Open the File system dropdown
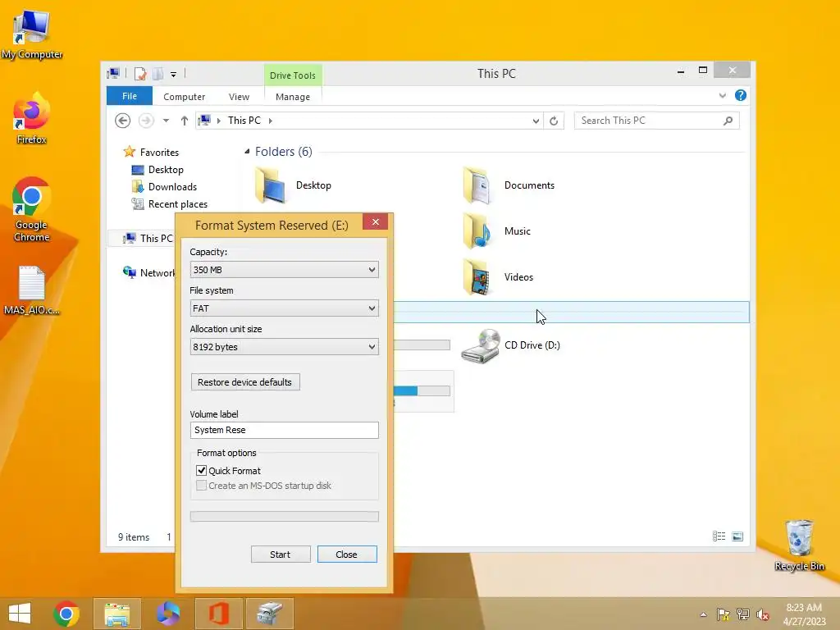Image resolution: width=840 pixels, height=630 pixels. [x=285, y=308]
